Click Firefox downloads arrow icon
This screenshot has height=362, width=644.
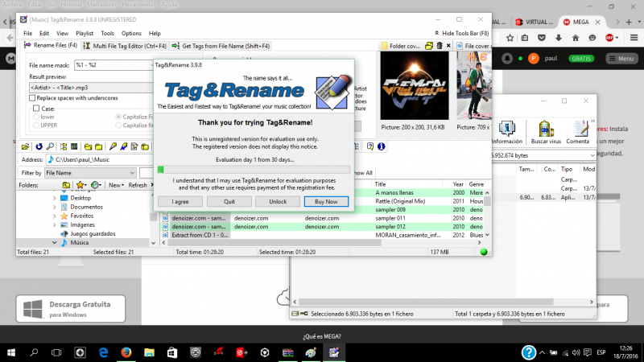558,38
